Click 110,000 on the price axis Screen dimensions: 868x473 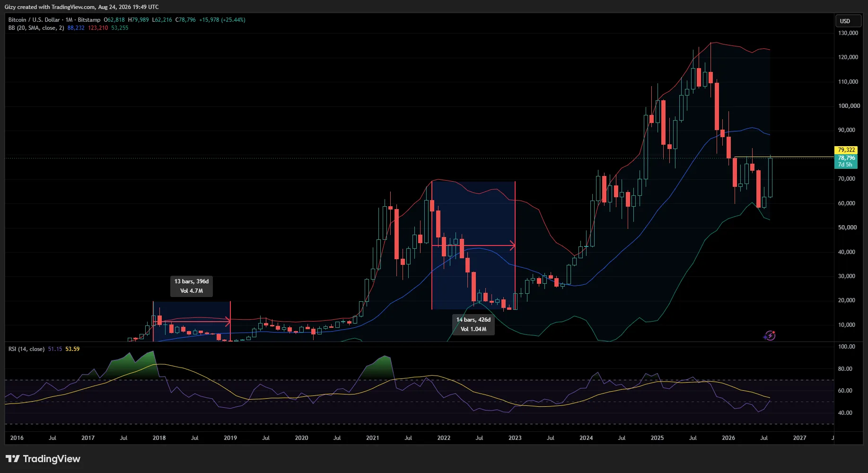click(848, 82)
